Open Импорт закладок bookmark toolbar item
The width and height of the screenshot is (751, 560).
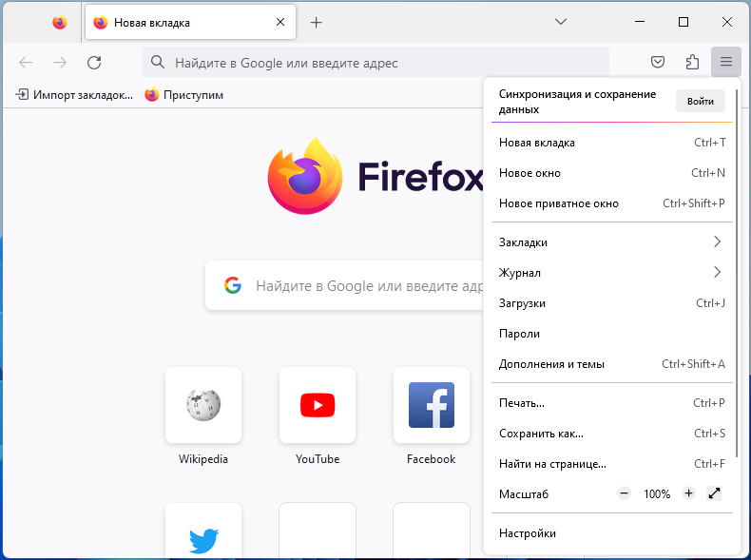74,95
